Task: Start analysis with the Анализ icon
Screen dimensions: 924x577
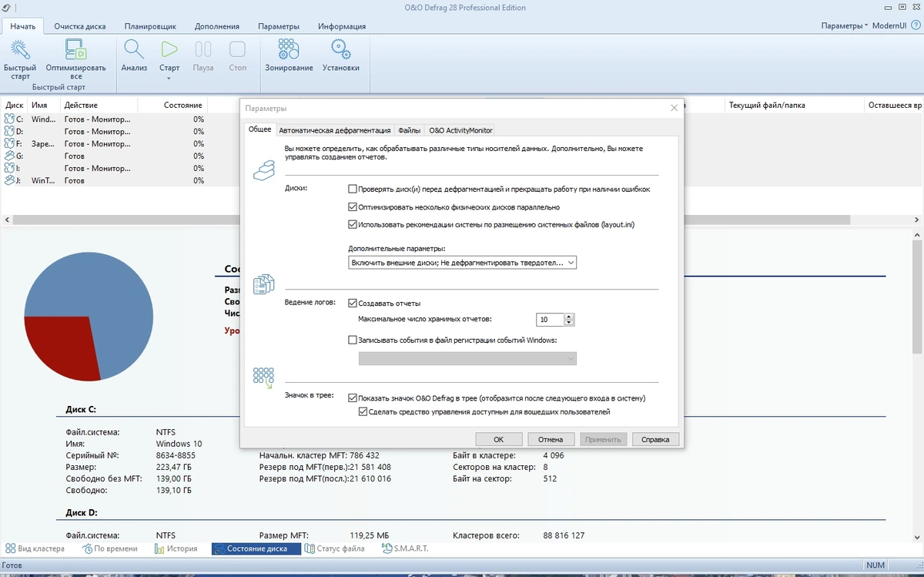Action: pyautogui.click(x=134, y=50)
